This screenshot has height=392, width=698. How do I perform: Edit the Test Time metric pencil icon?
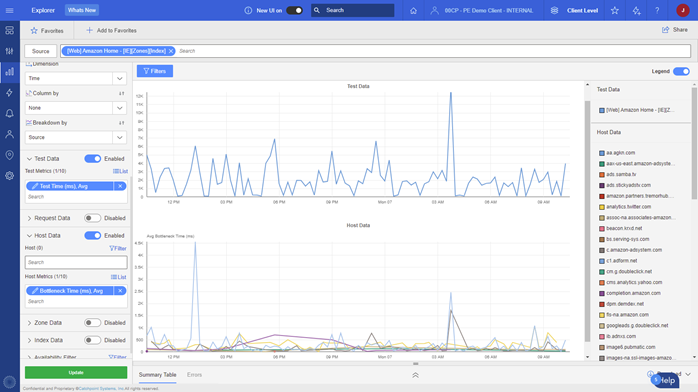(x=35, y=186)
